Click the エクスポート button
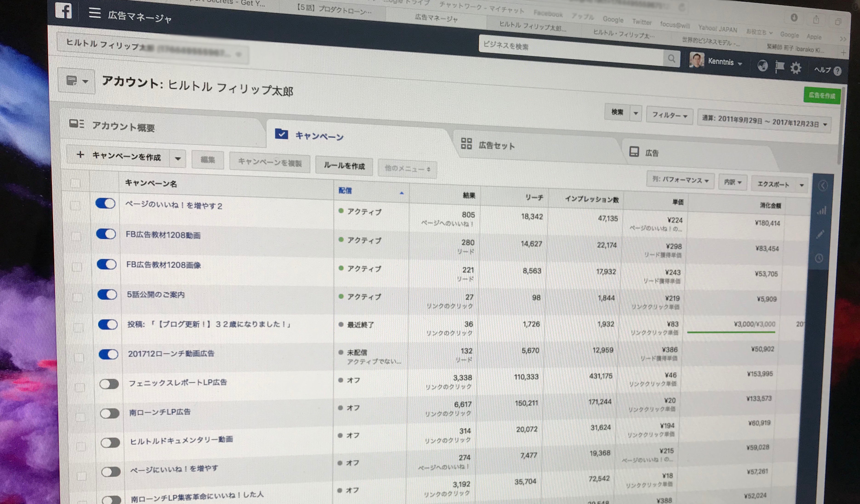The height and width of the screenshot is (504, 860). coord(773,184)
